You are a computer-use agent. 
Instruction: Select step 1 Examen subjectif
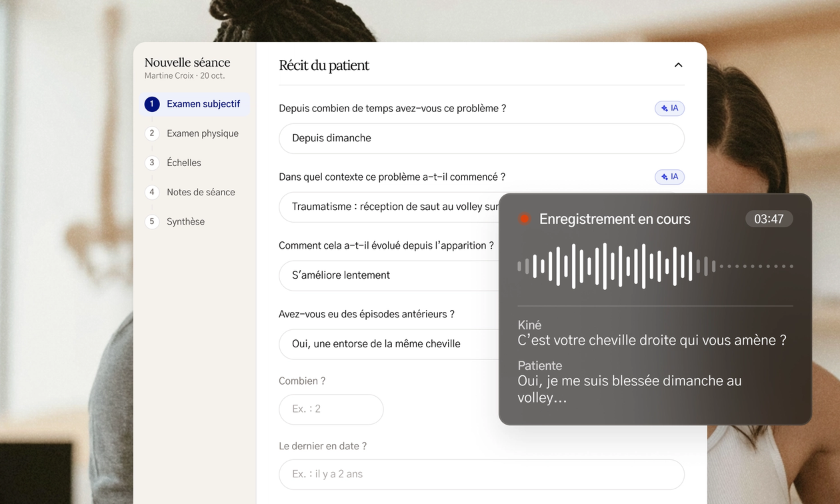point(195,104)
